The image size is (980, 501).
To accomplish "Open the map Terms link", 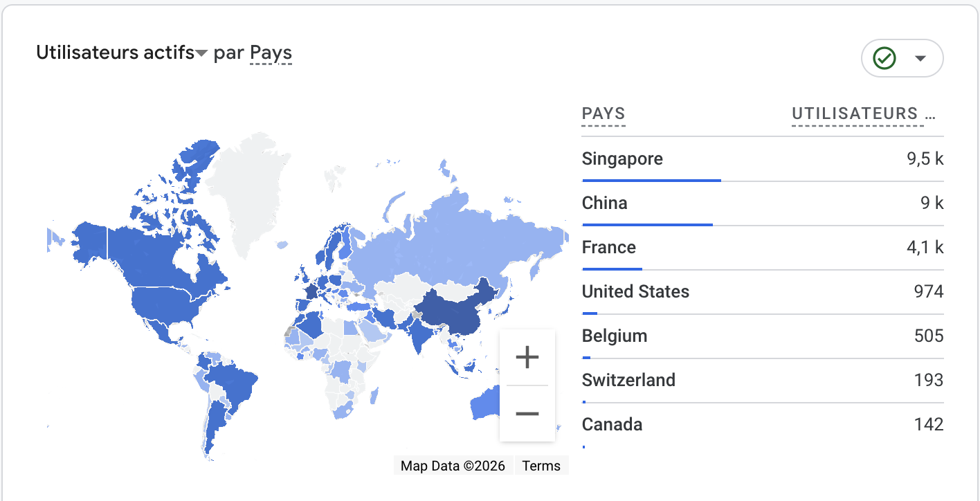I will pyautogui.click(x=541, y=466).
